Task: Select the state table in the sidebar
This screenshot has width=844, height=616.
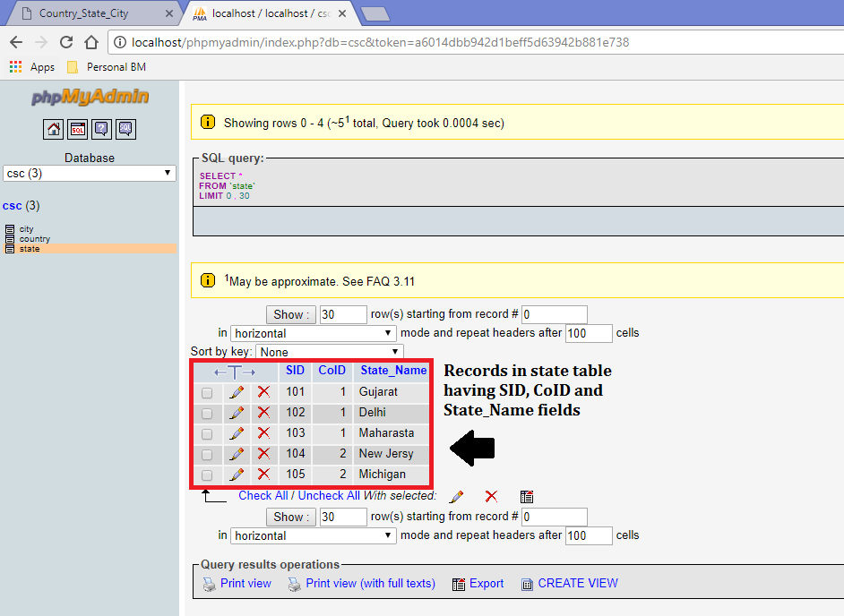Action: coord(28,248)
